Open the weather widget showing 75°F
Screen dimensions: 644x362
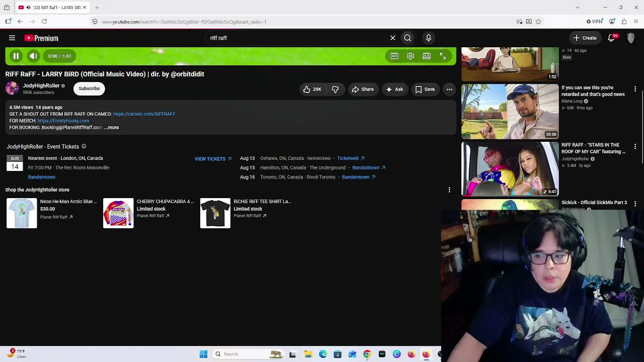point(17,353)
